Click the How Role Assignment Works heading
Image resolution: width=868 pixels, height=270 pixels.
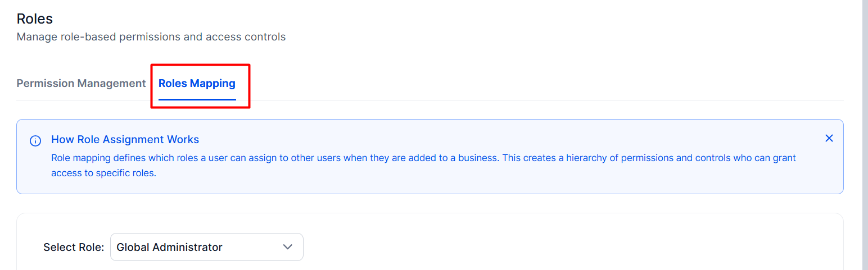tap(125, 139)
